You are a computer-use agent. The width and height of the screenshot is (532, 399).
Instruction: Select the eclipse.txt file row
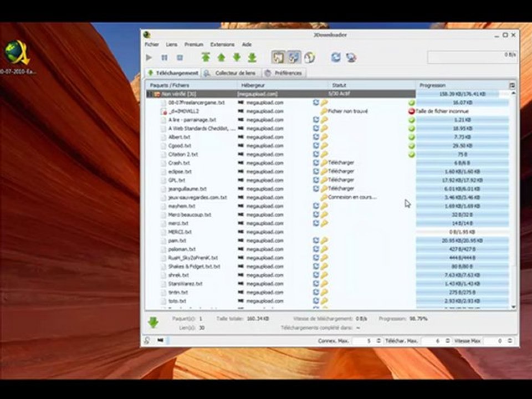328,172
